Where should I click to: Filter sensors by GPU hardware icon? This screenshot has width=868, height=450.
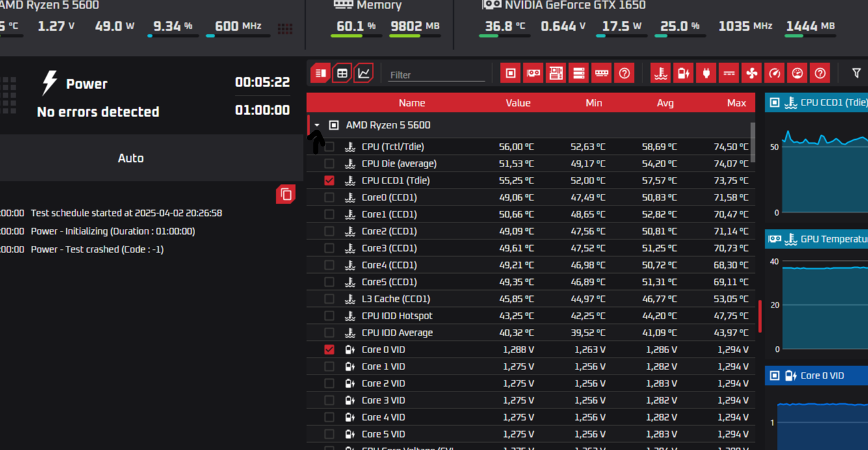[533, 73]
